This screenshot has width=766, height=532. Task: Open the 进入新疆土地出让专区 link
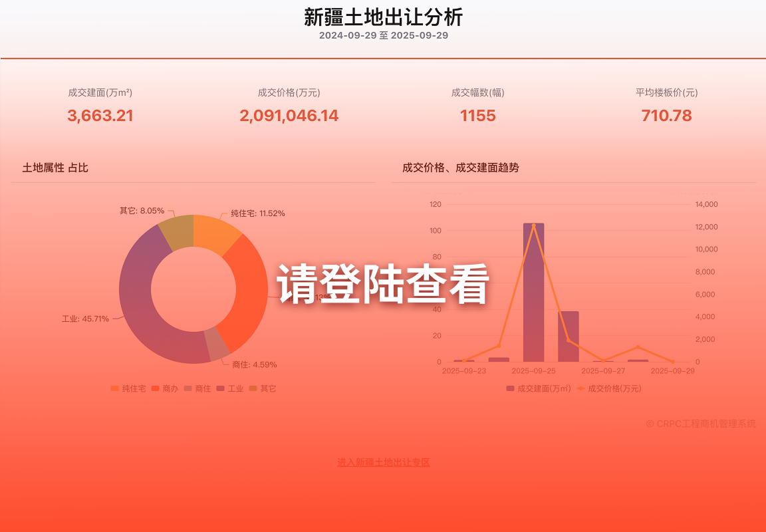pos(383,462)
